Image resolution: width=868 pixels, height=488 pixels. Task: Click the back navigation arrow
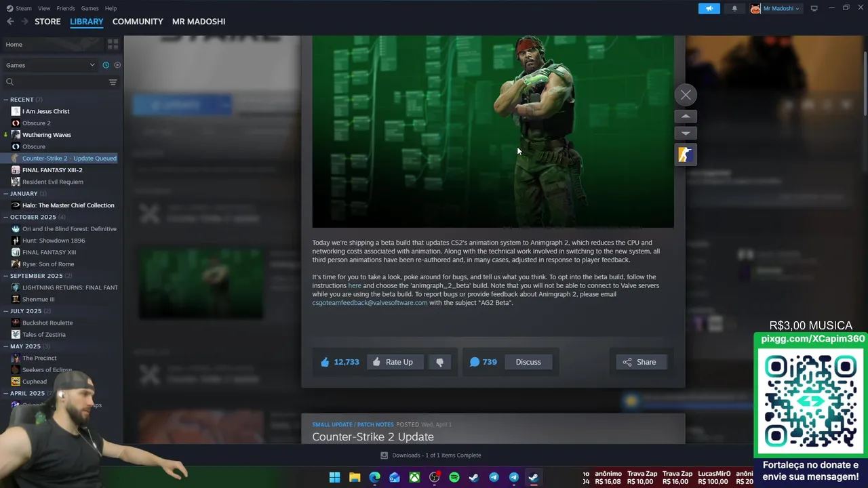click(x=10, y=22)
